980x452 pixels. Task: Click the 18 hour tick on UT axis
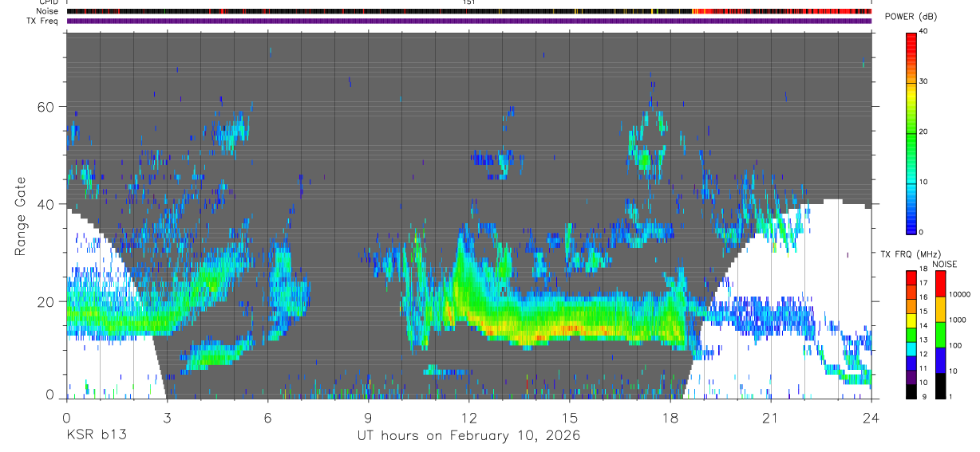pyautogui.click(x=670, y=417)
